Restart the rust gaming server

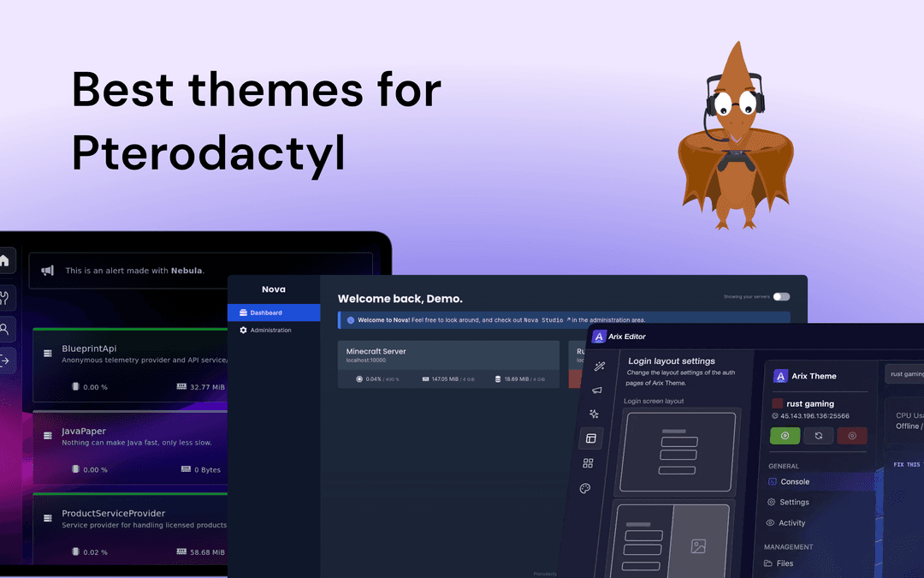click(x=819, y=436)
